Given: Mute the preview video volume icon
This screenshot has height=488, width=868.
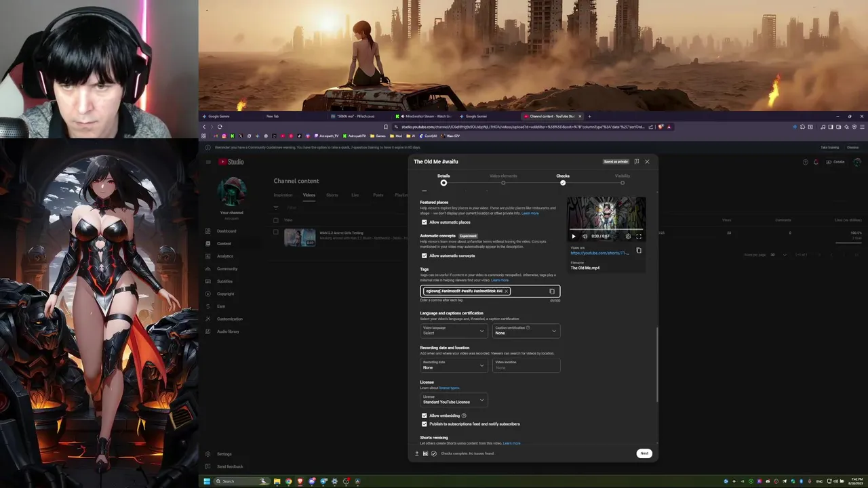Looking at the screenshot, I should tap(585, 237).
